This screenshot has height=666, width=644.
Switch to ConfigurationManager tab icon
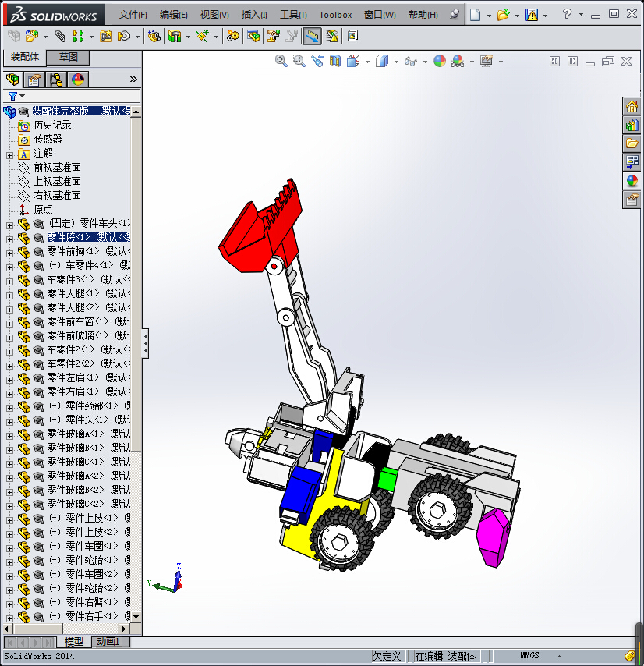[56, 80]
